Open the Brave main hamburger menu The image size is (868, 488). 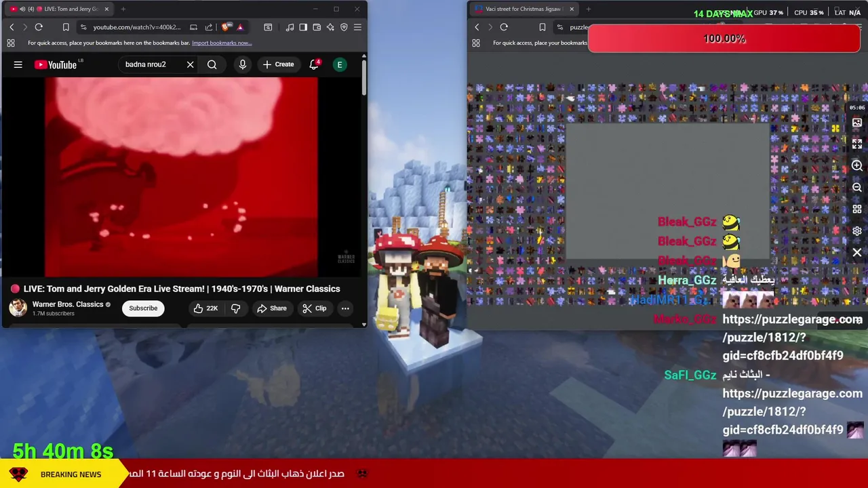tap(357, 27)
